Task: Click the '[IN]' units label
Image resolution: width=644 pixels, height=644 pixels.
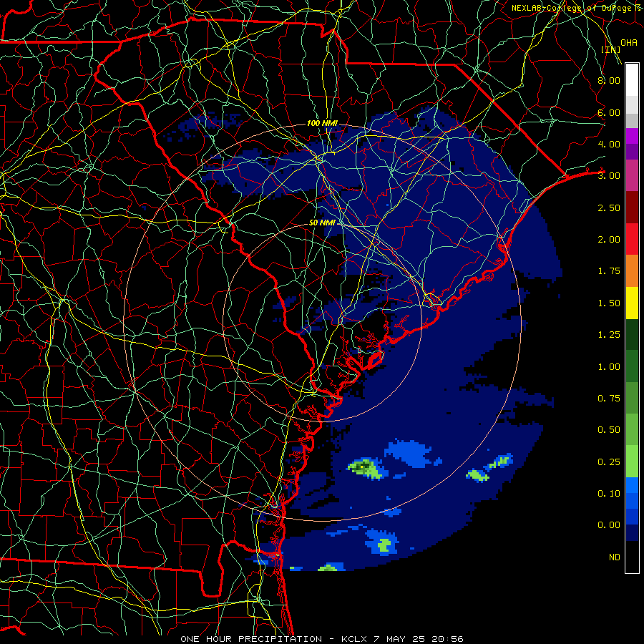Action: [x=610, y=49]
